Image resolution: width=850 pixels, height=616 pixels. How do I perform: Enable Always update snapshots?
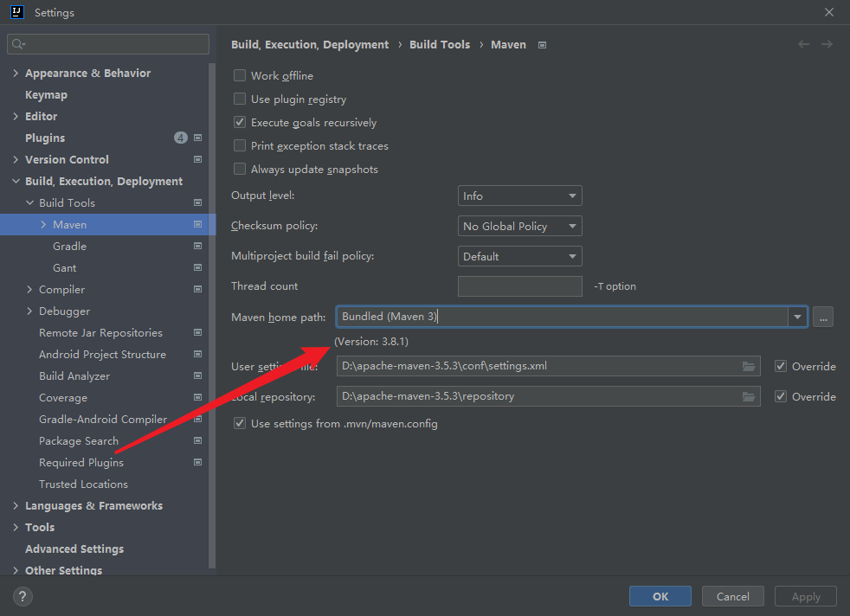pyautogui.click(x=240, y=169)
